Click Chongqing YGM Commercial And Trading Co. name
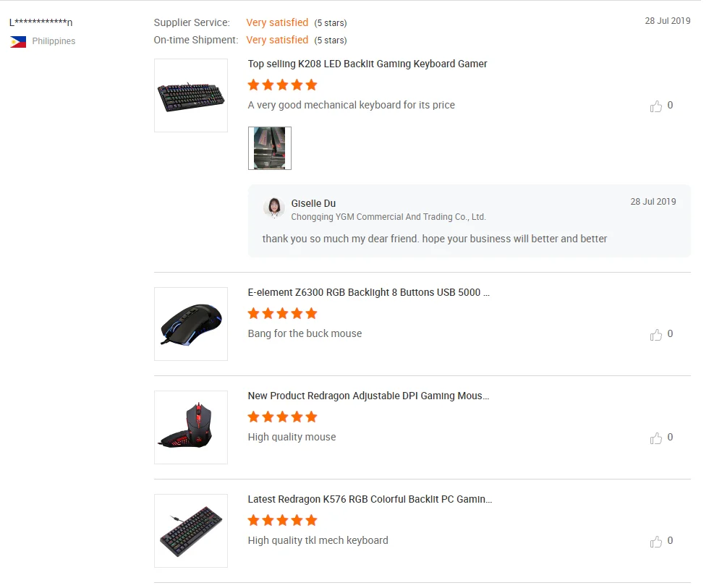The height and width of the screenshot is (588, 722). point(388,217)
